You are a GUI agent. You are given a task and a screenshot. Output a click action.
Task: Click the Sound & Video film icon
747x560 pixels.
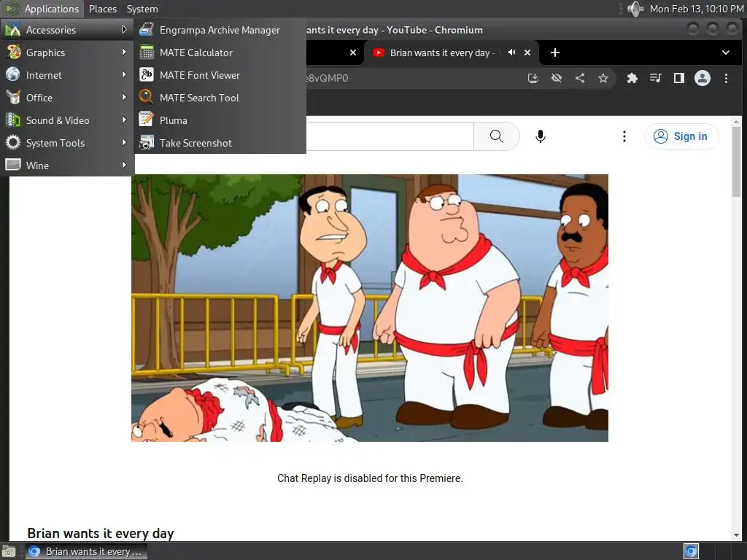click(13, 120)
